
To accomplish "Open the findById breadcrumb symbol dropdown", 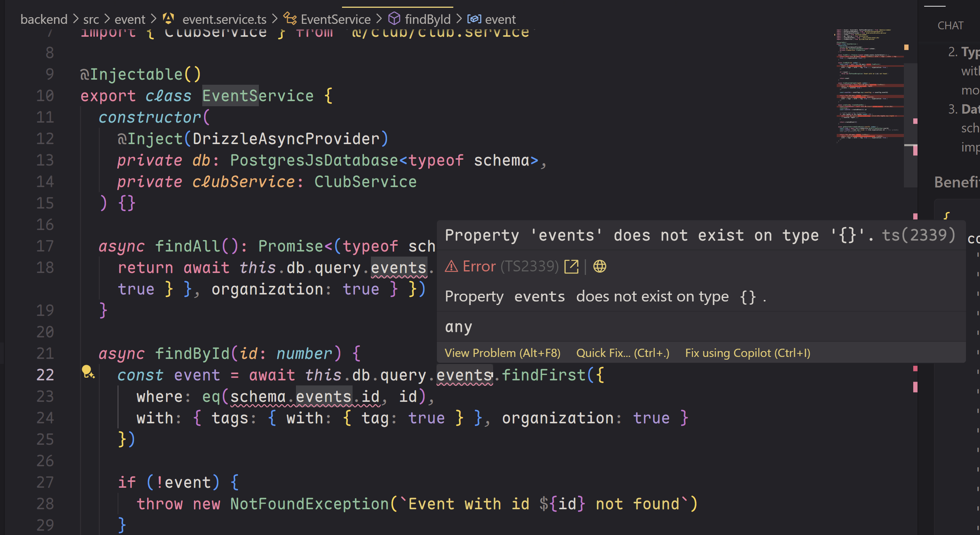I will 428,19.
